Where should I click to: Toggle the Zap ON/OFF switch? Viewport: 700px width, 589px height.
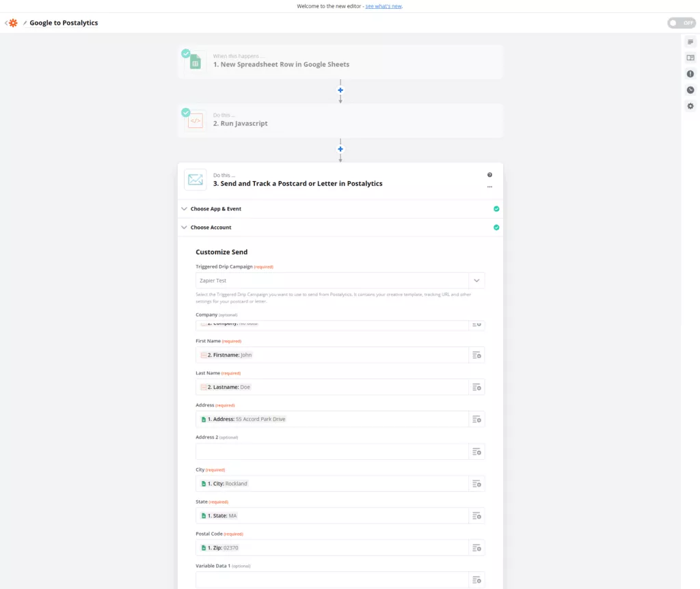point(682,23)
